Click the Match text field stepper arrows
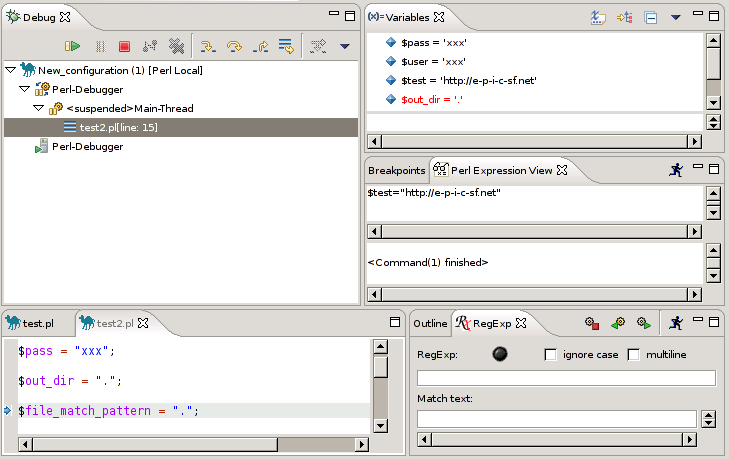 point(709,419)
